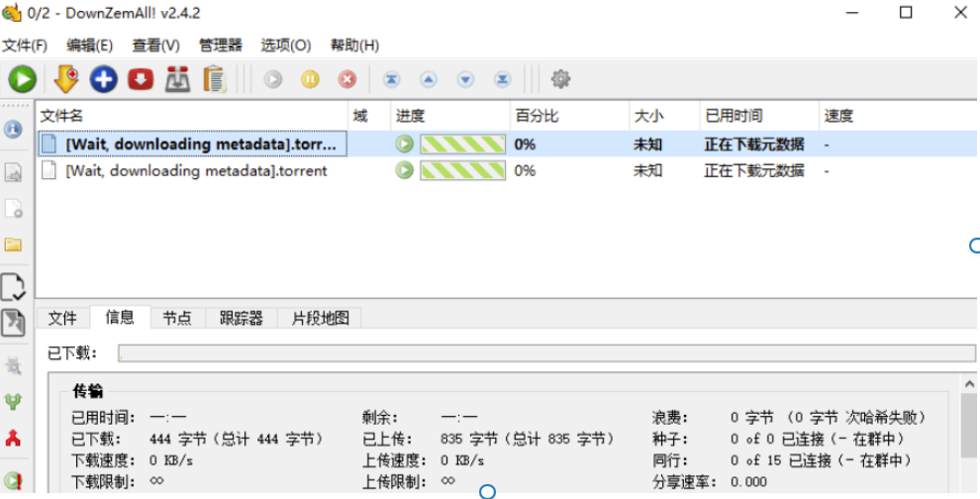Switch to the 文件 tab in the details panel
Image resolution: width=980 pixels, height=499 pixels.
[x=62, y=318]
